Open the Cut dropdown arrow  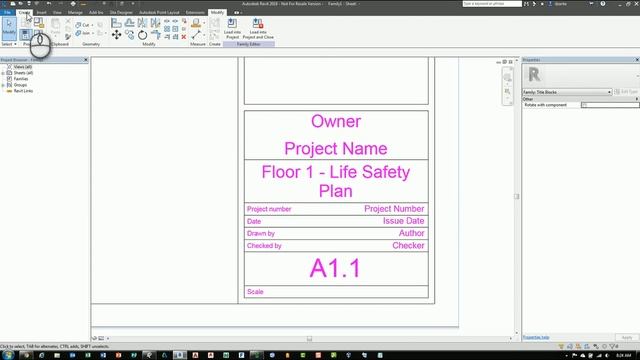click(x=92, y=25)
